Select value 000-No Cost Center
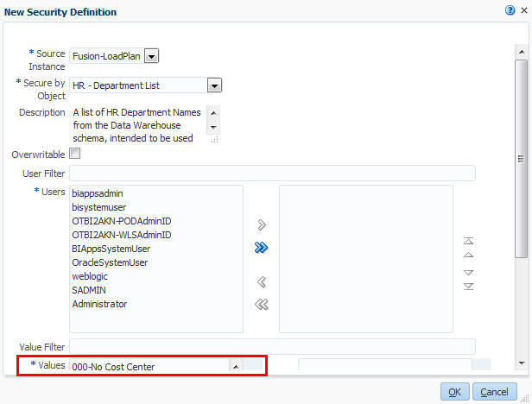 tap(113, 367)
